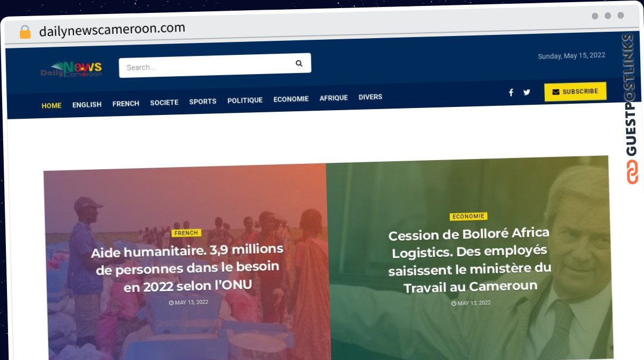Focus the Search text field

pyautogui.click(x=207, y=66)
